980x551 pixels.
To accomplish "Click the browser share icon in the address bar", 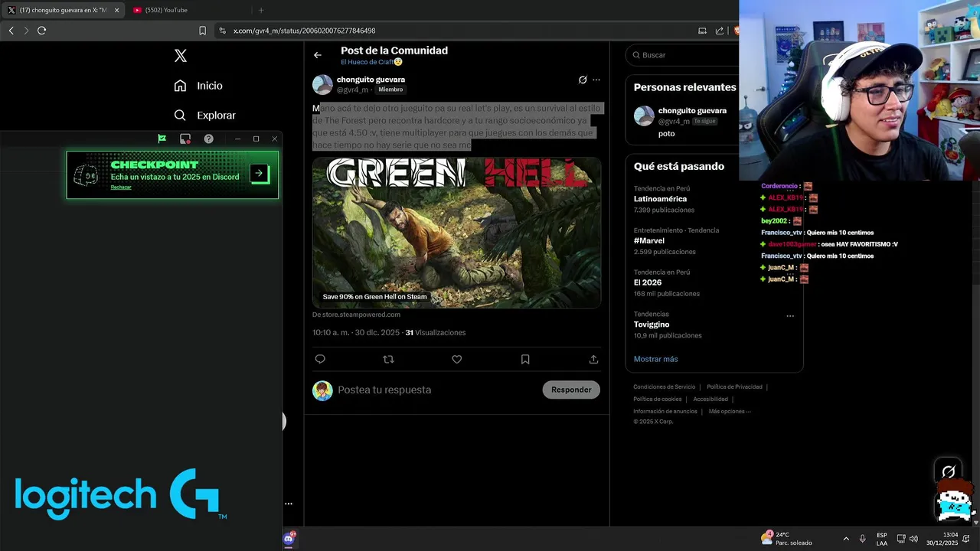I will pyautogui.click(x=720, y=31).
